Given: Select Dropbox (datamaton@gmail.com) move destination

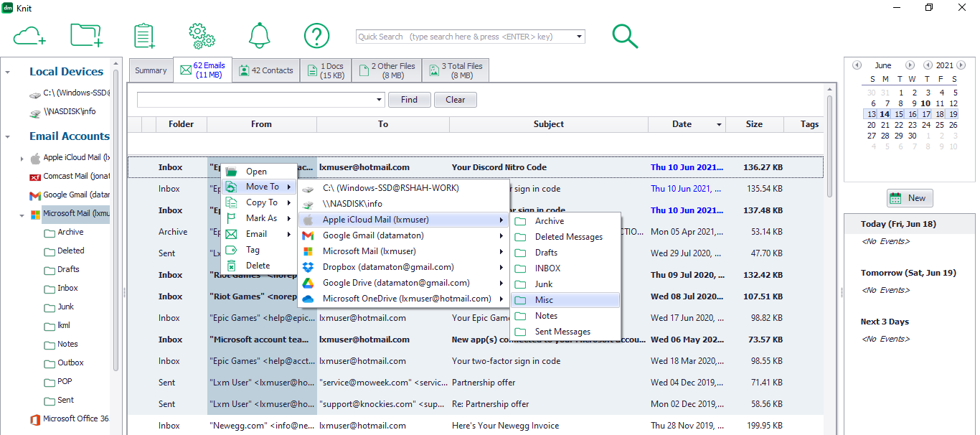Looking at the screenshot, I should (403, 267).
